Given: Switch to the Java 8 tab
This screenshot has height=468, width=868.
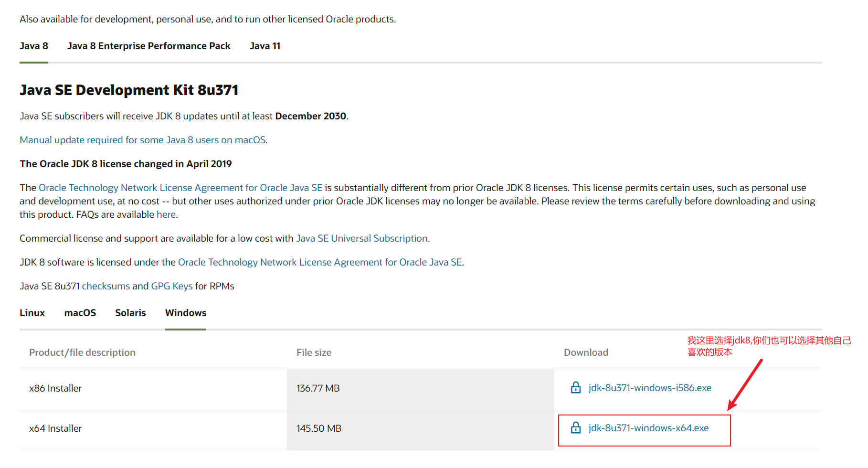Looking at the screenshot, I should point(34,46).
